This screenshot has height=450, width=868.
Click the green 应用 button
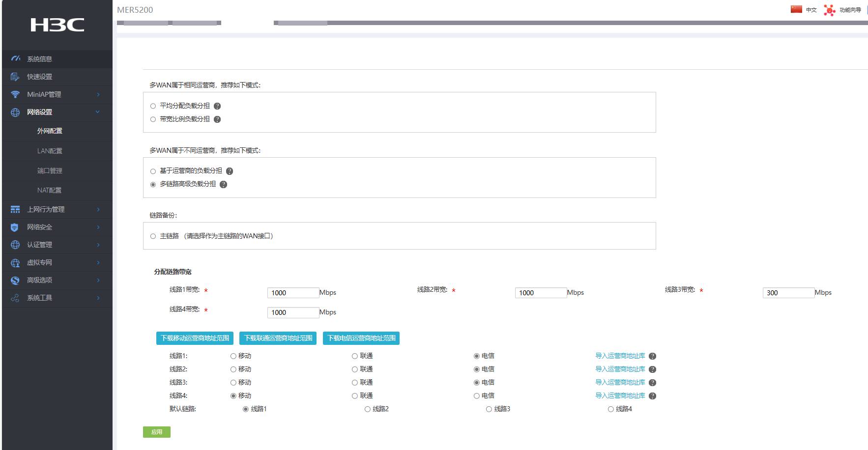click(x=157, y=432)
